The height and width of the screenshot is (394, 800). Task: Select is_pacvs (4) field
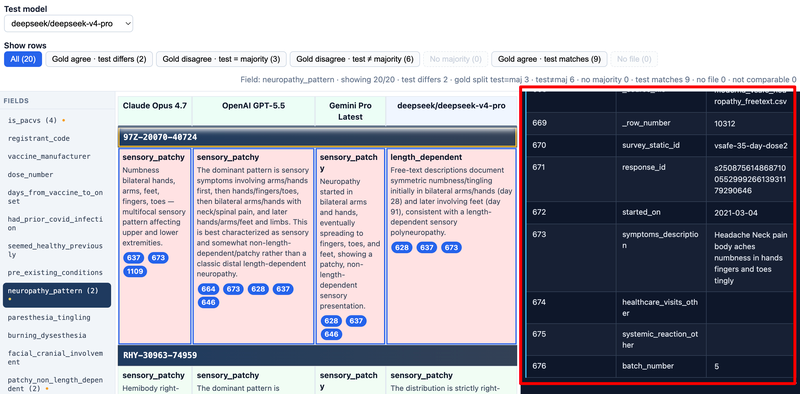[x=57, y=120]
